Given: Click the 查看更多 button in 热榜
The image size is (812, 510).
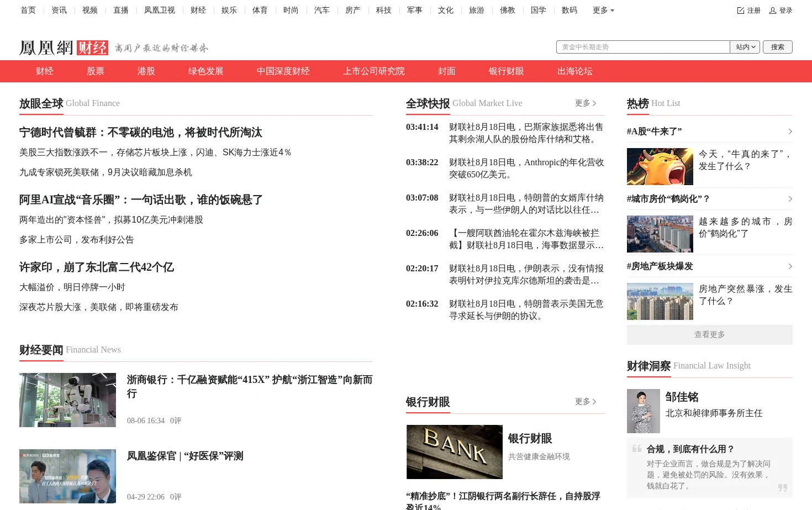Looking at the screenshot, I should coord(710,335).
